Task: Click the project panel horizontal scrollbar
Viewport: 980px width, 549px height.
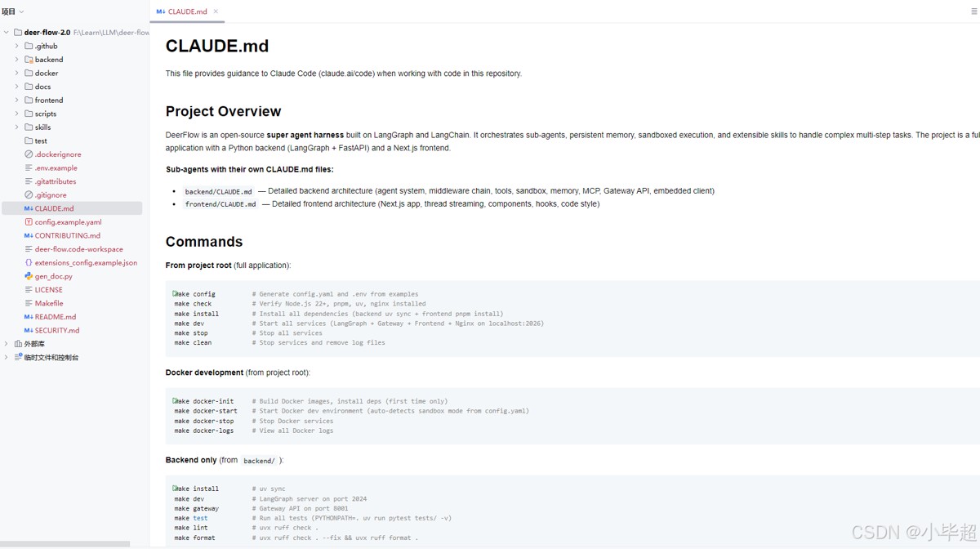Action: click(x=65, y=544)
